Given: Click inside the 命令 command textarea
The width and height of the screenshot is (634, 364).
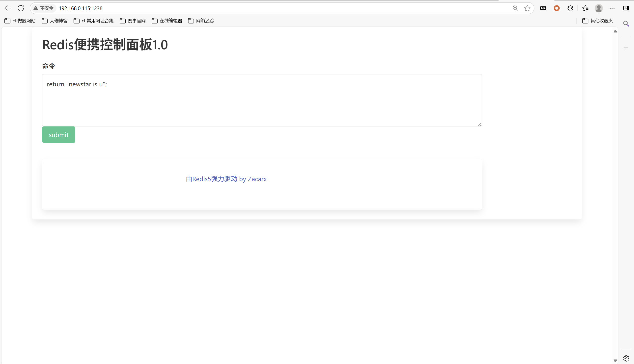Looking at the screenshot, I should (262, 100).
